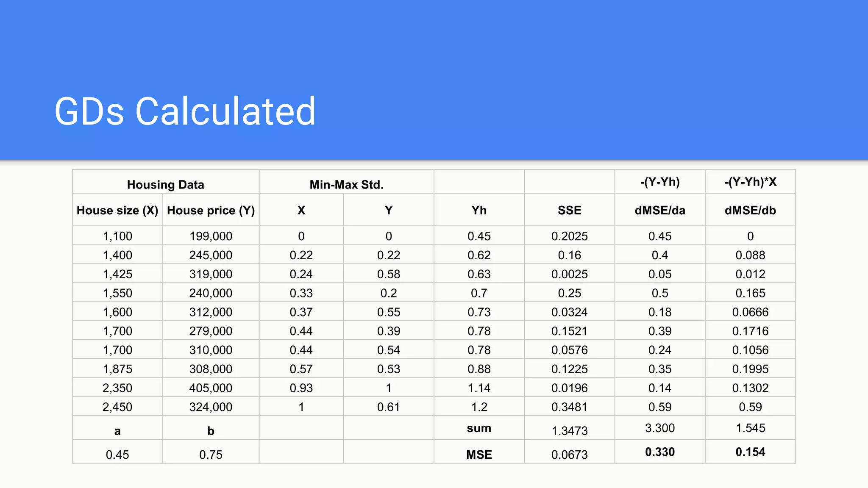Click the dMSE/db sum '1.545'
Image resolution: width=868 pixels, height=488 pixels.
(750, 428)
